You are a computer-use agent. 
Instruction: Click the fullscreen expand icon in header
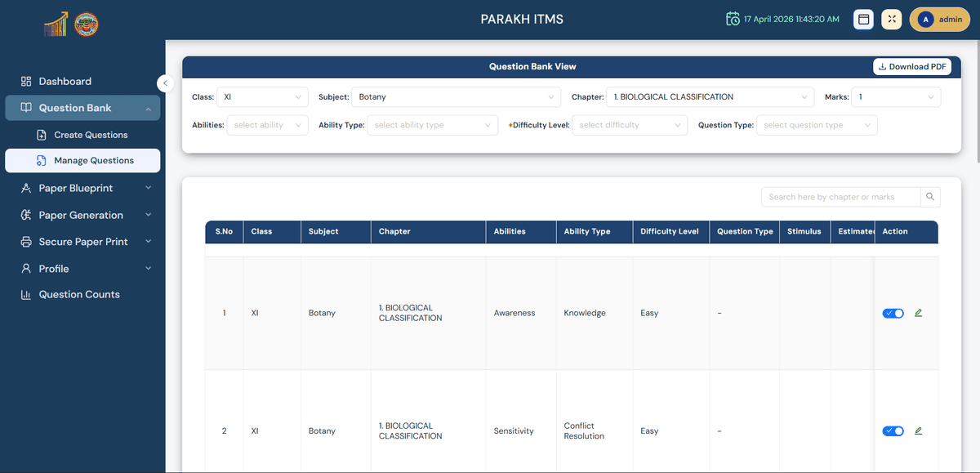892,19
